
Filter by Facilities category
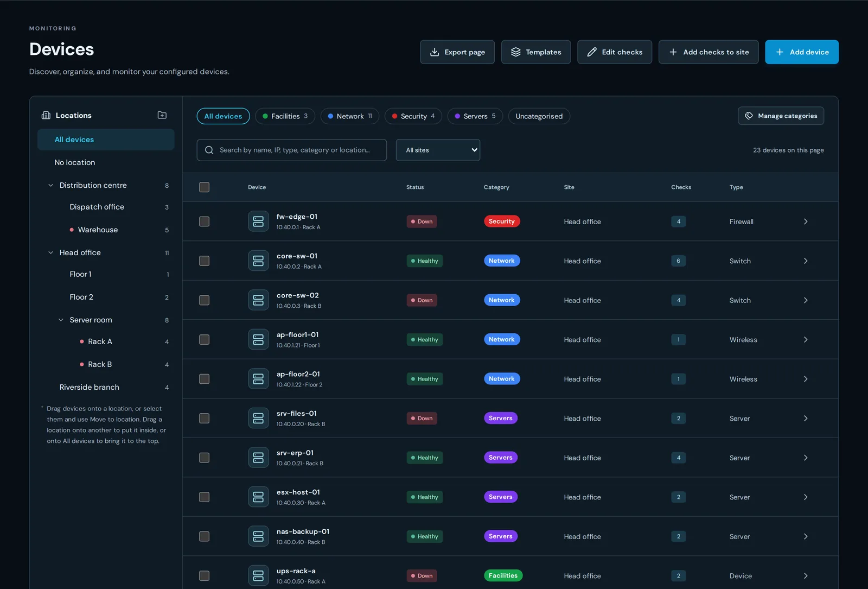point(285,116)
